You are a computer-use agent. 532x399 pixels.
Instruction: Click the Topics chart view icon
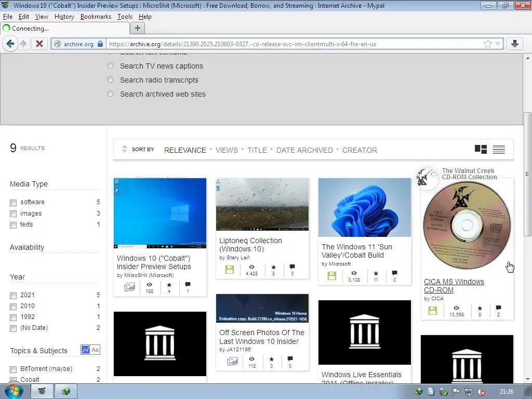coord(86,350)
